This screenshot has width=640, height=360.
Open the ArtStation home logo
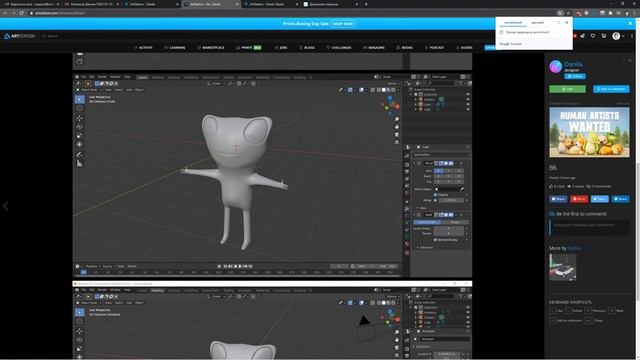pyautogui.click(x=20, y=36)
